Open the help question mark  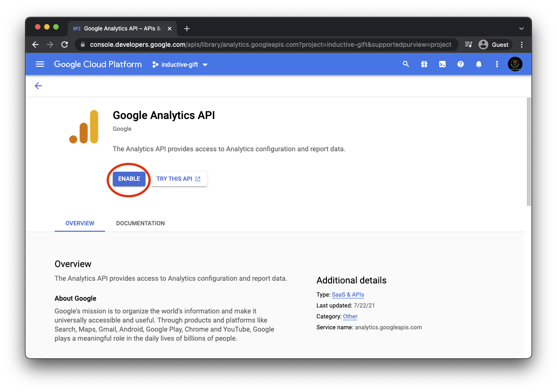pos(461,65)
